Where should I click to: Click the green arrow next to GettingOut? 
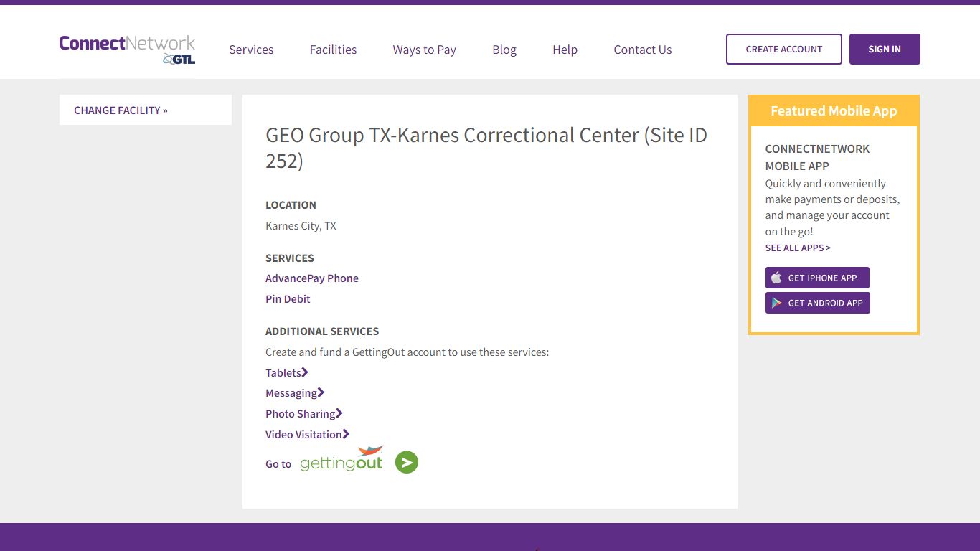click(407, 463)
